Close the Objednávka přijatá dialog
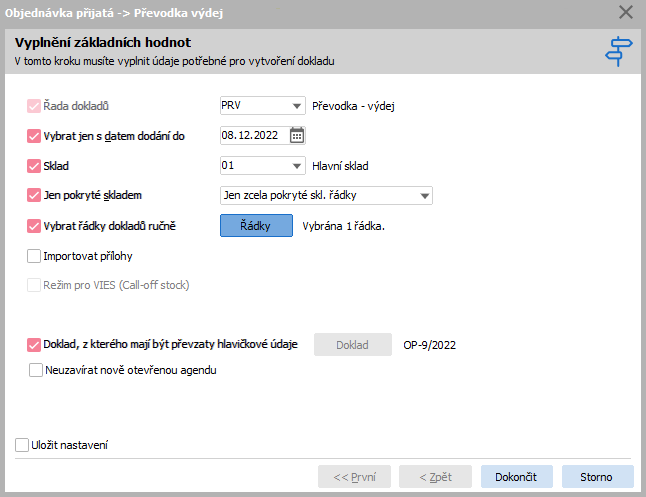The height and width of the screenshot is (497, 646). (625, 12)
